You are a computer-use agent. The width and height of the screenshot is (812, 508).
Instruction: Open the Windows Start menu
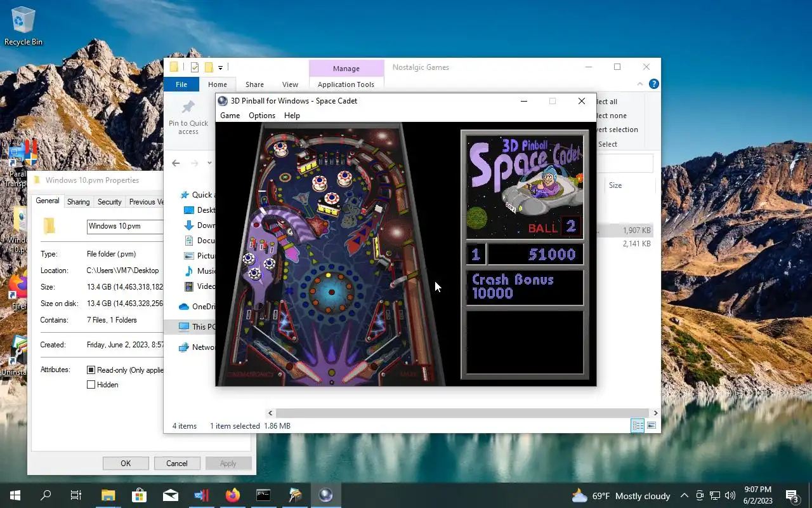point(15,495)
